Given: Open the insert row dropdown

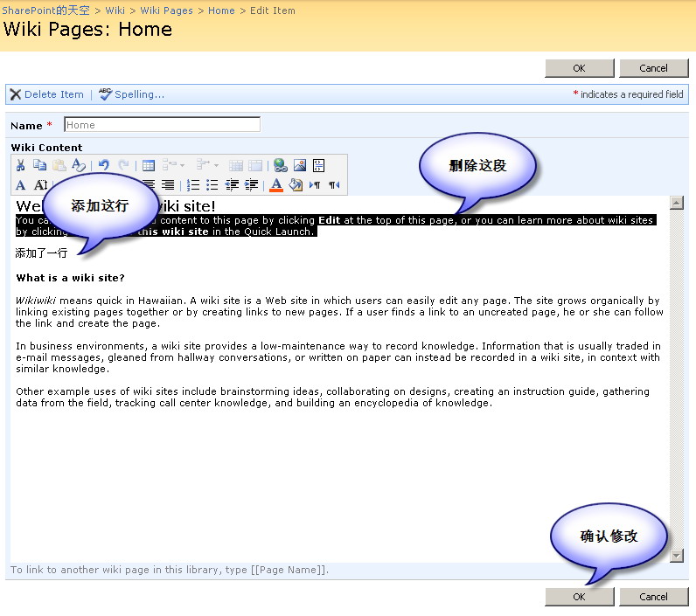Looking at the screenshot, I should [173, 165].
